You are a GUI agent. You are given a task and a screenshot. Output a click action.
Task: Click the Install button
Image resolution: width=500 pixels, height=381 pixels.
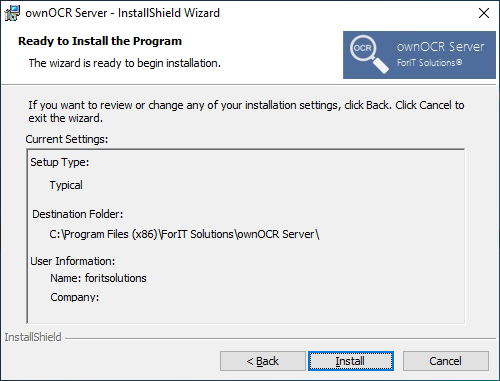351,361
